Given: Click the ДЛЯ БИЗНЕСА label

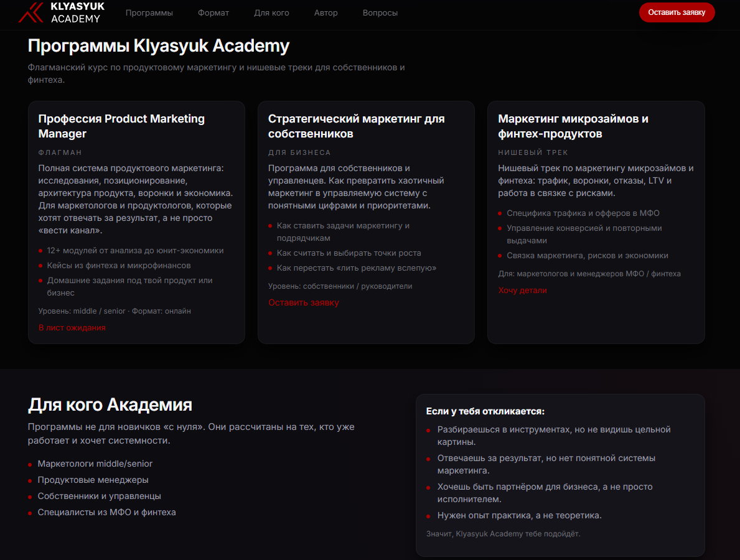Looking at the screenshot, I should click(299, 152).
